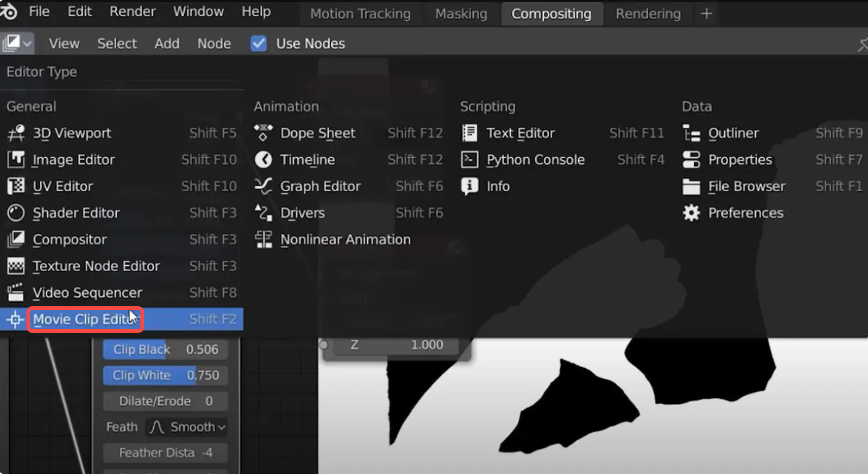Image resolution: width=868 pixels, height=474 pixels.
Task: Switch to the Dope Sheet editor
Action: [318, 133]
